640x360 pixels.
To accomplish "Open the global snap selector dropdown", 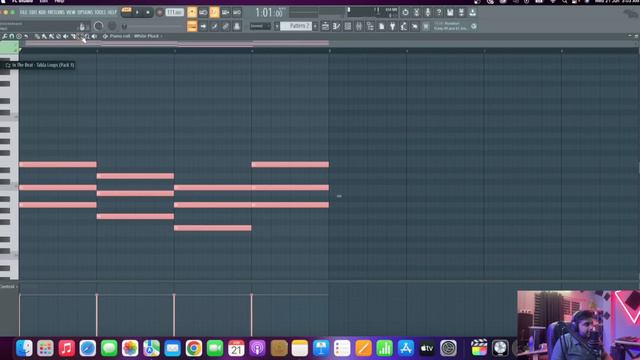I will (x=260, y=26).
